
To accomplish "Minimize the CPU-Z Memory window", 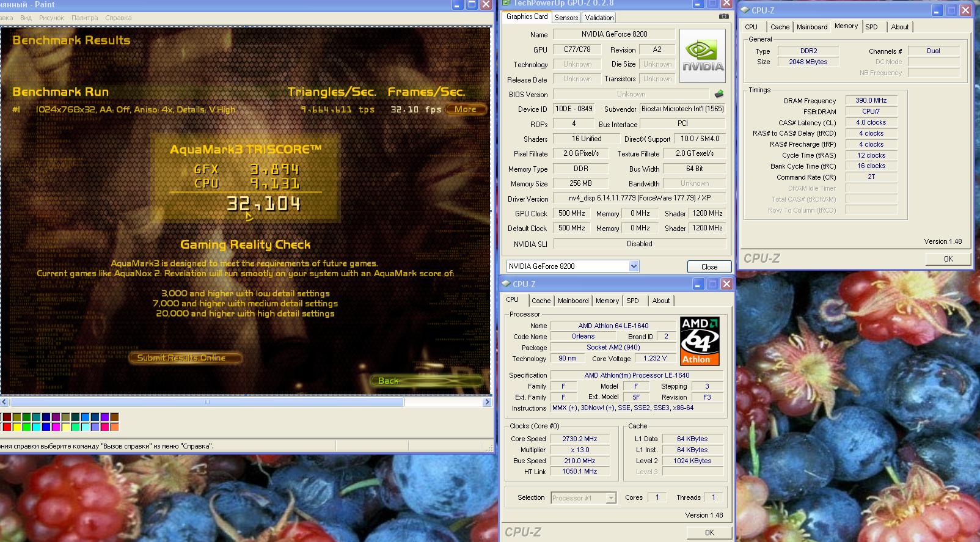I will (938, 10).
